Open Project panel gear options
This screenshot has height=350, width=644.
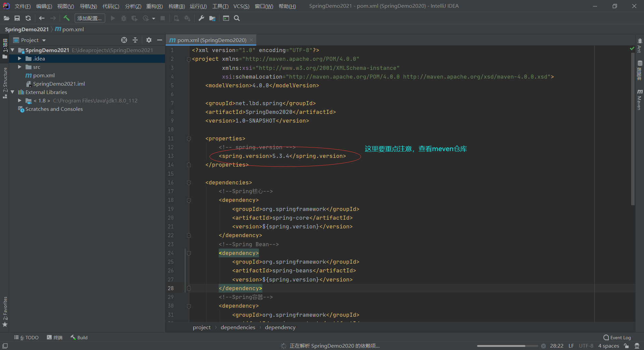pyautogui.click(x=149, y=40)
